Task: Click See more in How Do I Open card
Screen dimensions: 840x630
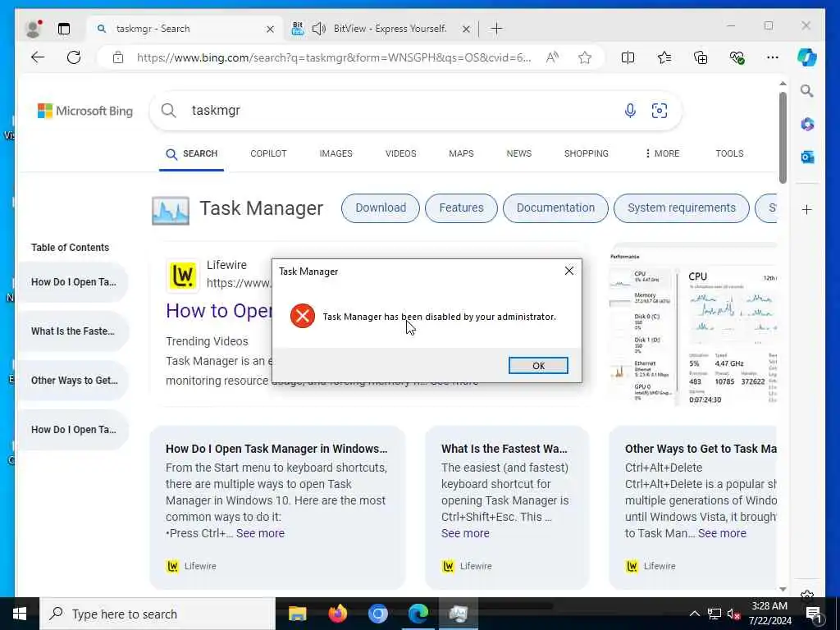Action: pos(260,533)
